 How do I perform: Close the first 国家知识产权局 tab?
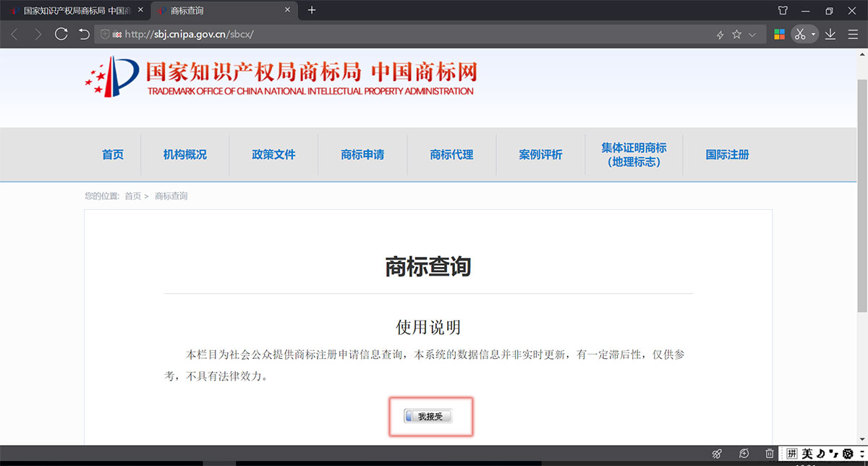click(140, 11)
